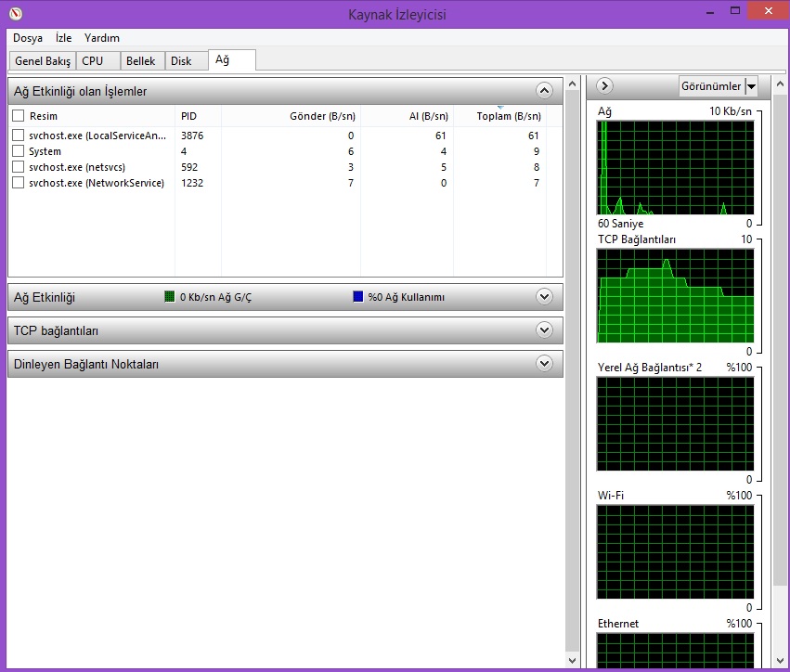Click PID value 1232

tap(192, 183)
